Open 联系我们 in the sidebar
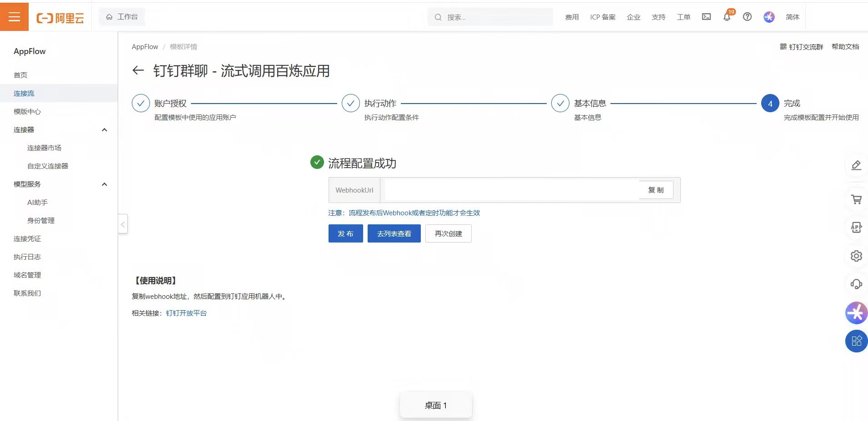The image size is (868, 421). (27, 293)
